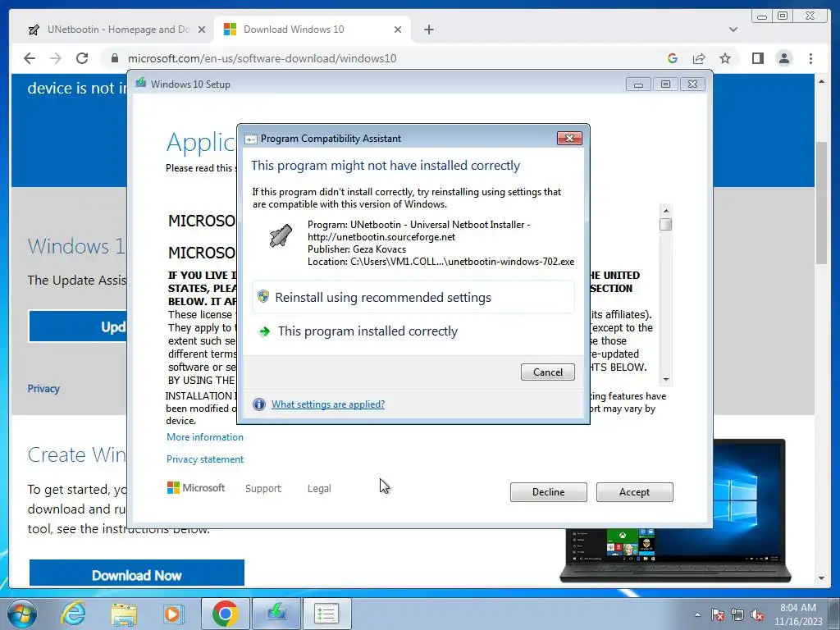Go back in Chrome
Image resolution: width=840 pixels, height=630 pixels.
pos(30,58)
